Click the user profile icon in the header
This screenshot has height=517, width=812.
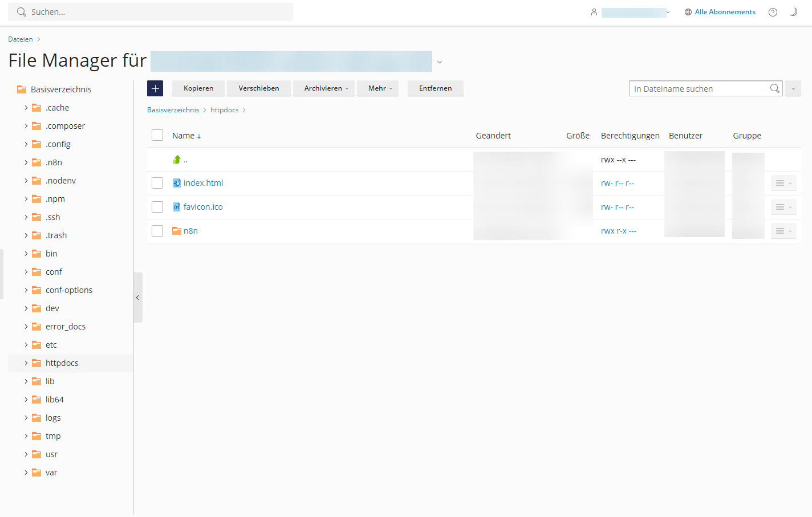[595, 11]
